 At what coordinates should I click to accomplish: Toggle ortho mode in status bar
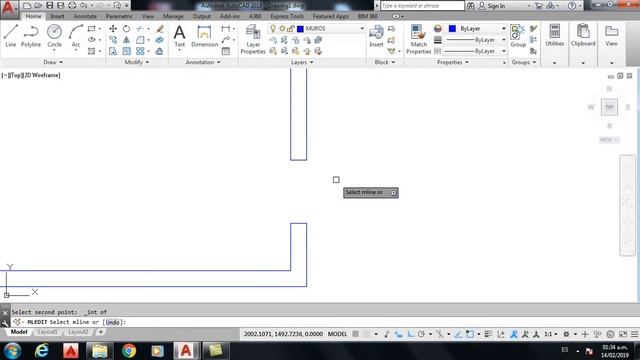point(410,334)
